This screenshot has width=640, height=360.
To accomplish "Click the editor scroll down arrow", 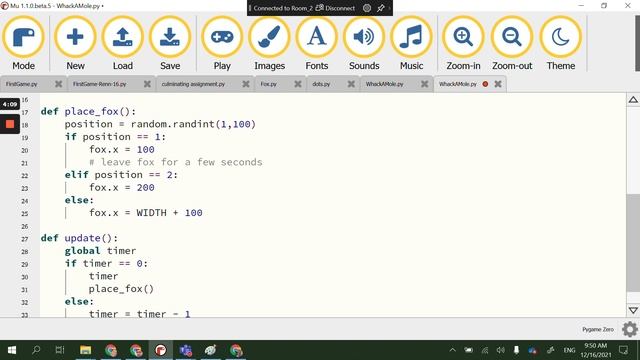I will click(633, 311).
